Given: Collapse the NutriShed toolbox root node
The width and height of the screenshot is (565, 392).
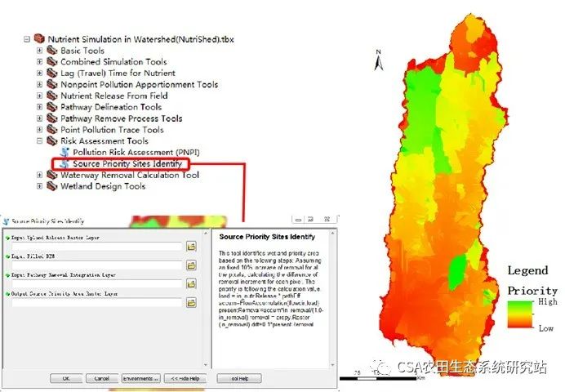Looking at the screenshot, I should pyautogui.click(x=28, y=39).
